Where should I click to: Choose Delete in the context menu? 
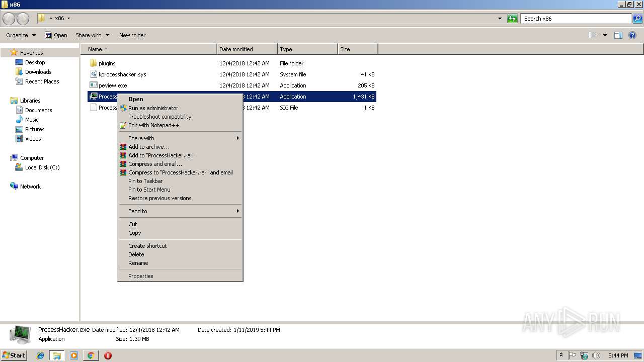point(180,254)
